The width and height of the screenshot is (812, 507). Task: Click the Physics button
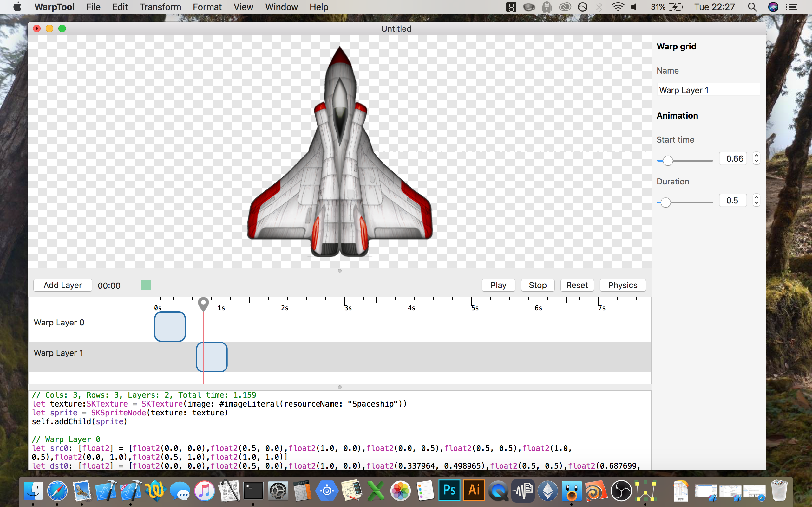tap(622, 285)
